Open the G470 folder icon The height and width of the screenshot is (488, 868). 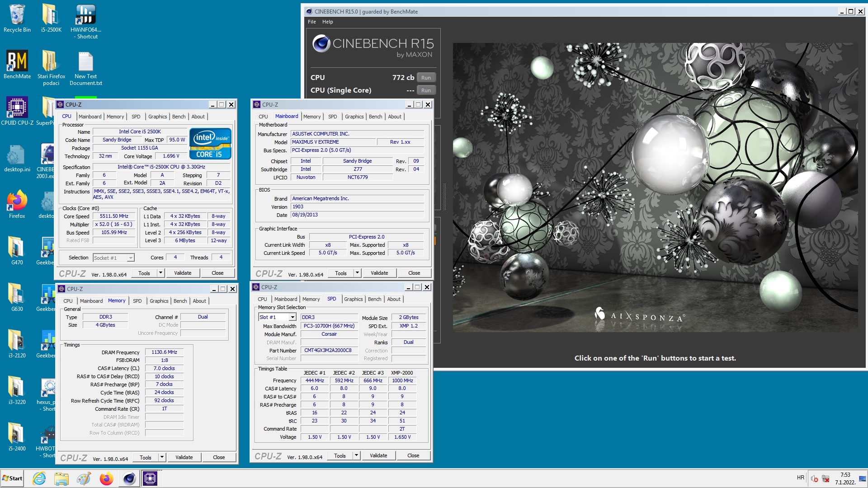tap(17, 251)
